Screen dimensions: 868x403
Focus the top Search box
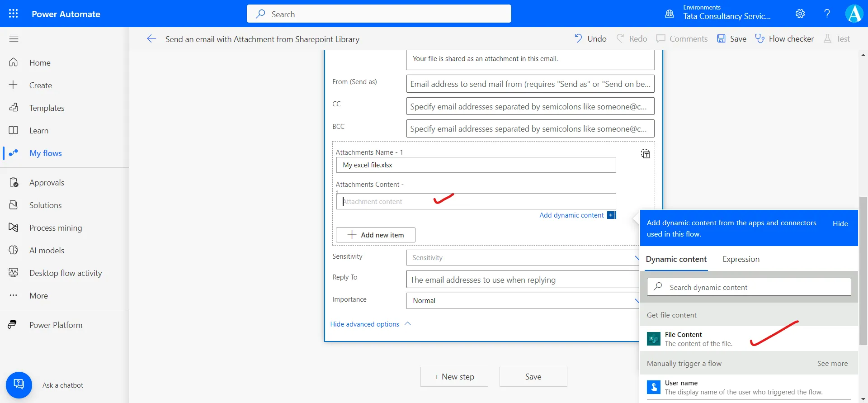click(379, 14)
